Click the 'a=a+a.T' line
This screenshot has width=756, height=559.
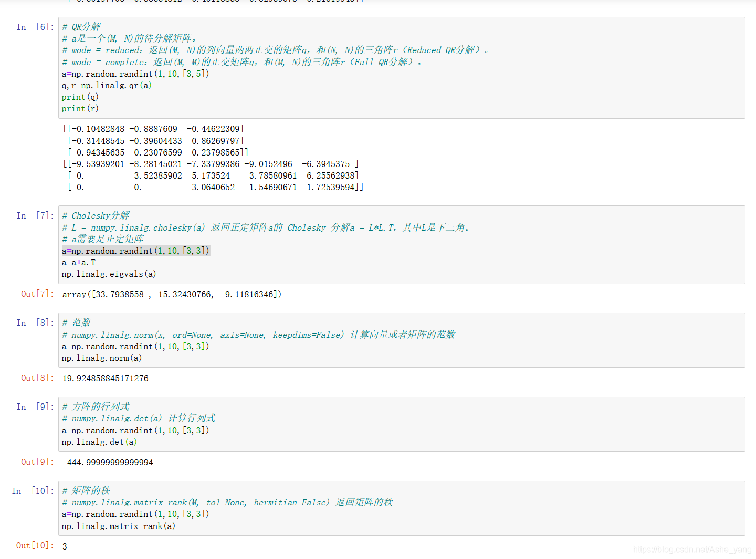(x=79, y=262)
